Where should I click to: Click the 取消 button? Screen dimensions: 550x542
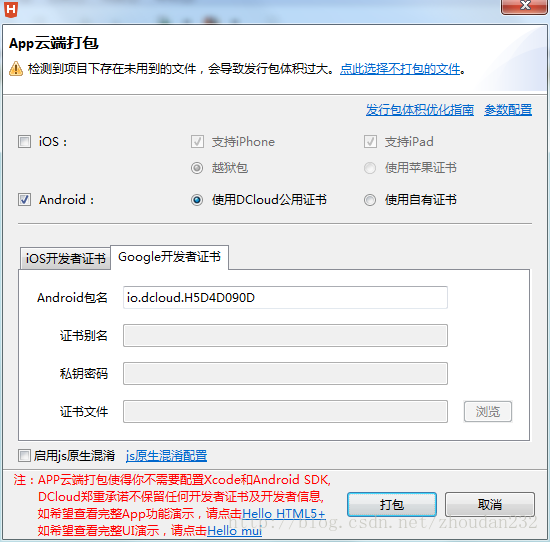click(490, 504)
